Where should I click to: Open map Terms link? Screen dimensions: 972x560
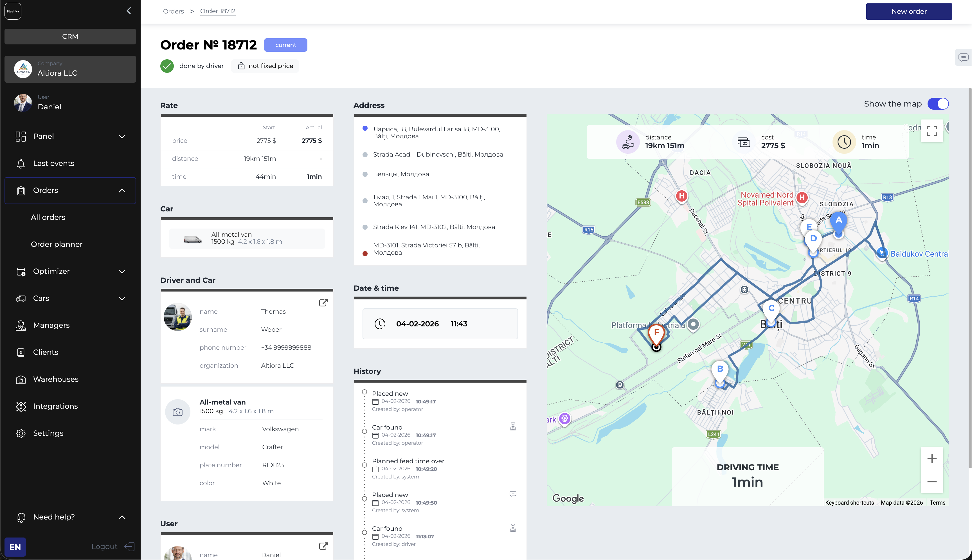[937, 503]
